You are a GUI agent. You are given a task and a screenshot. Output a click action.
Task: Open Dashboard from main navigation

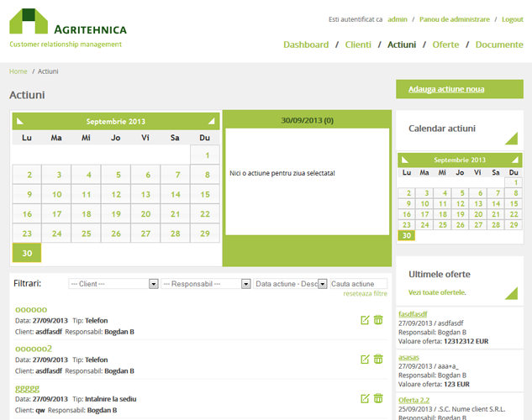(306, 45)
